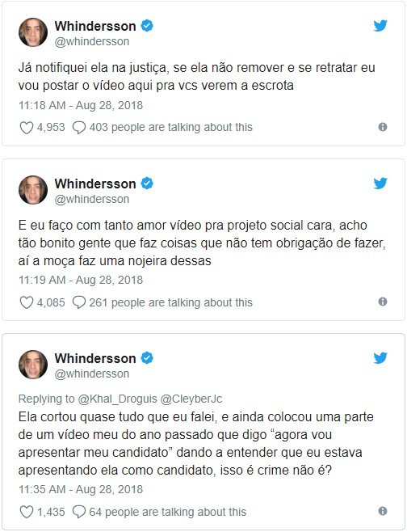Click the Twitter bird icon in third tweet

[380, 358]
